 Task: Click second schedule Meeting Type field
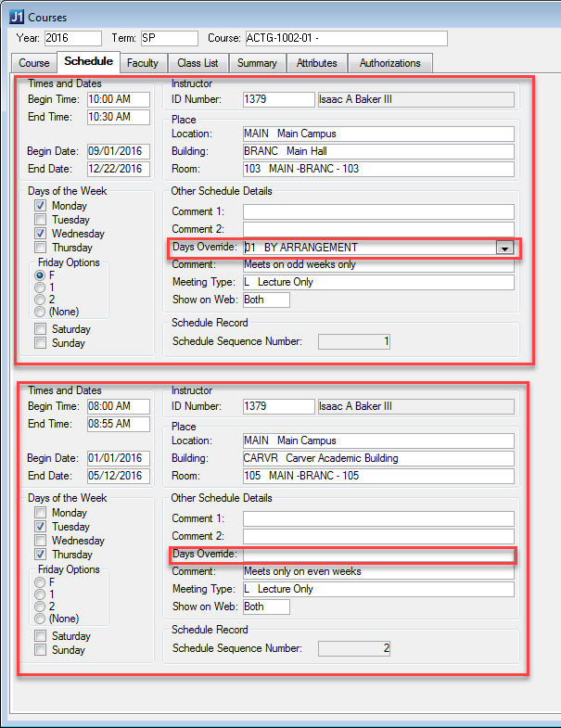pyautogui.click(x=378, y=589)
